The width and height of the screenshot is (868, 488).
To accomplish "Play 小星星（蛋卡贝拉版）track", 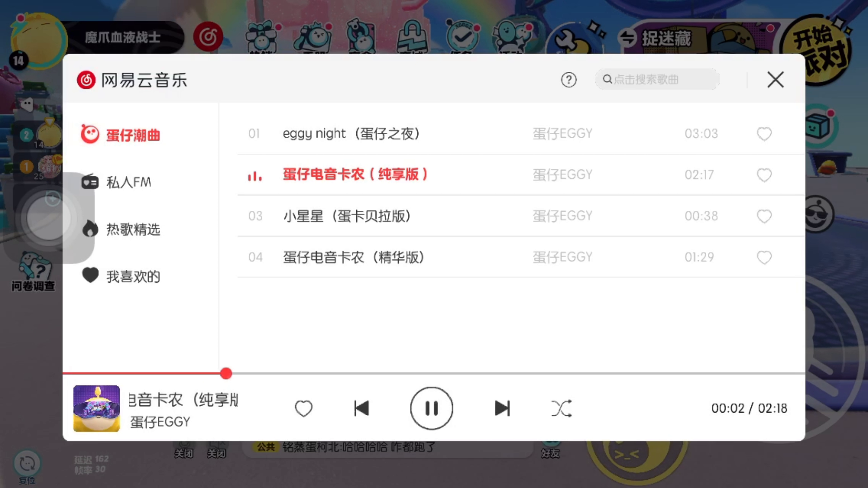I will pos(521,216).
